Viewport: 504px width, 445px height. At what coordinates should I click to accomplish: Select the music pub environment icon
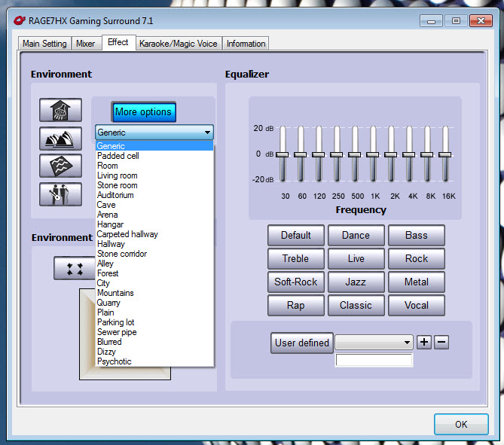point(60,194)
